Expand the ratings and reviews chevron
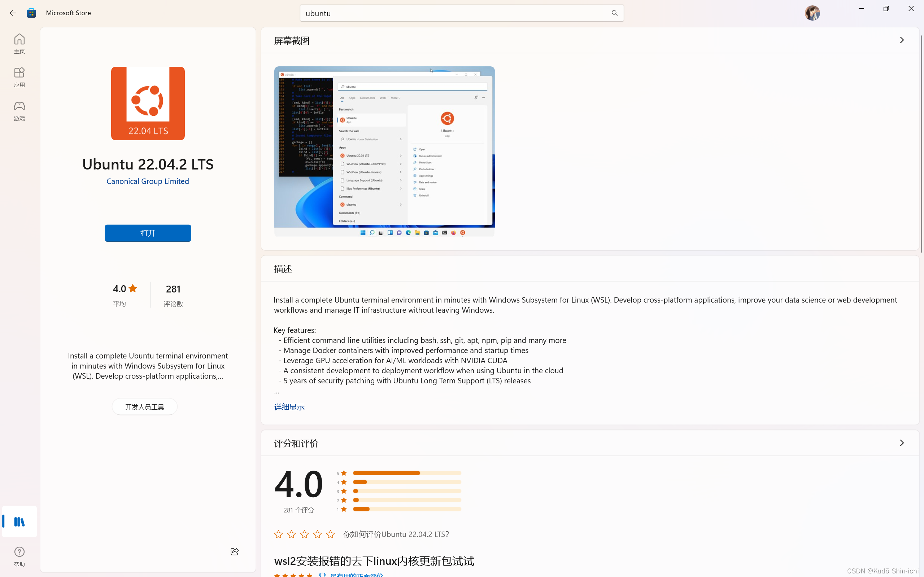This screenshot has height=577, width=924. pos(902,443)
